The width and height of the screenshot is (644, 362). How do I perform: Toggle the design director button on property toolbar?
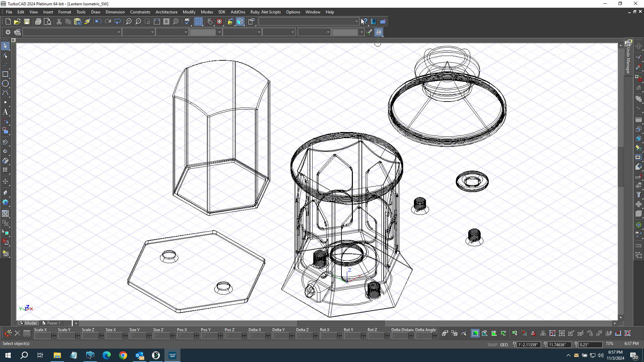[379, 32]
